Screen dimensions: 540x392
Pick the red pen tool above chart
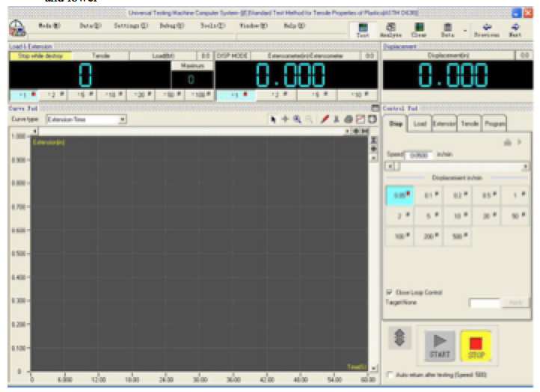tap(325, 119)
